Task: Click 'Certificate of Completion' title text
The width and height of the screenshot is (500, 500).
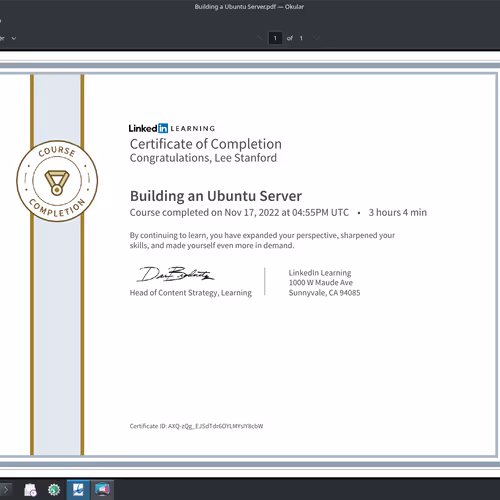Action: pyautogui.click(x=206, y=144)
